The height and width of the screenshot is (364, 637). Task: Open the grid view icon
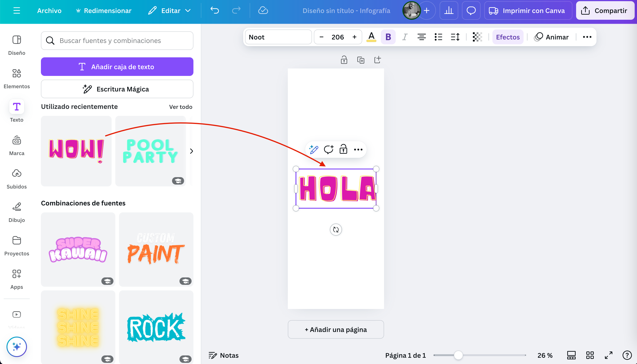pyautogui.click(x=590, y=355)
